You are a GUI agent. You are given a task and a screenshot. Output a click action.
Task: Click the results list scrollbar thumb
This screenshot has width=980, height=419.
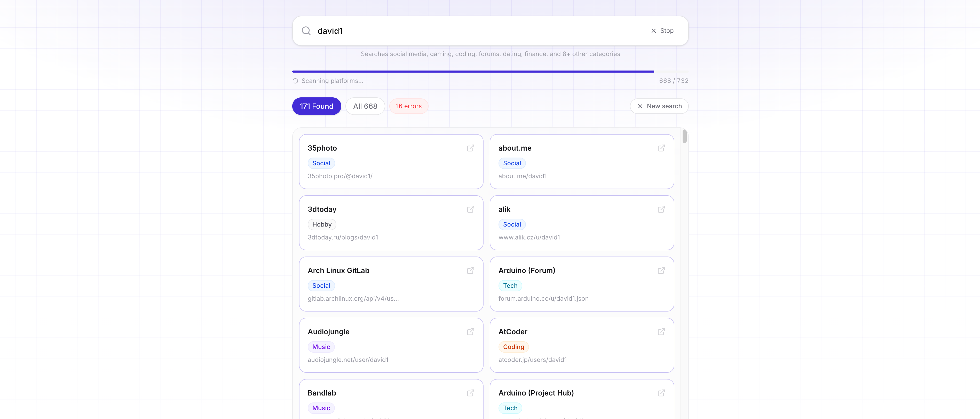[684, 136]
